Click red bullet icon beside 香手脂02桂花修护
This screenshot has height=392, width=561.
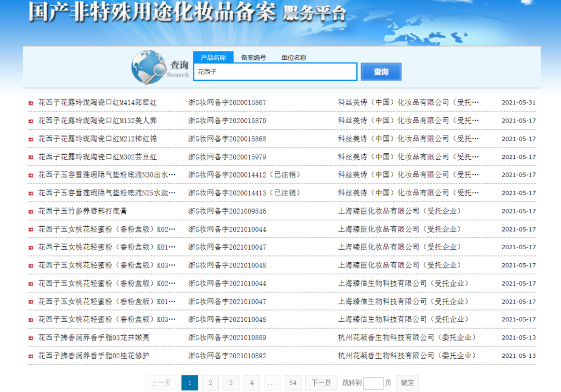pyautogui.click(x=31, y=356)
